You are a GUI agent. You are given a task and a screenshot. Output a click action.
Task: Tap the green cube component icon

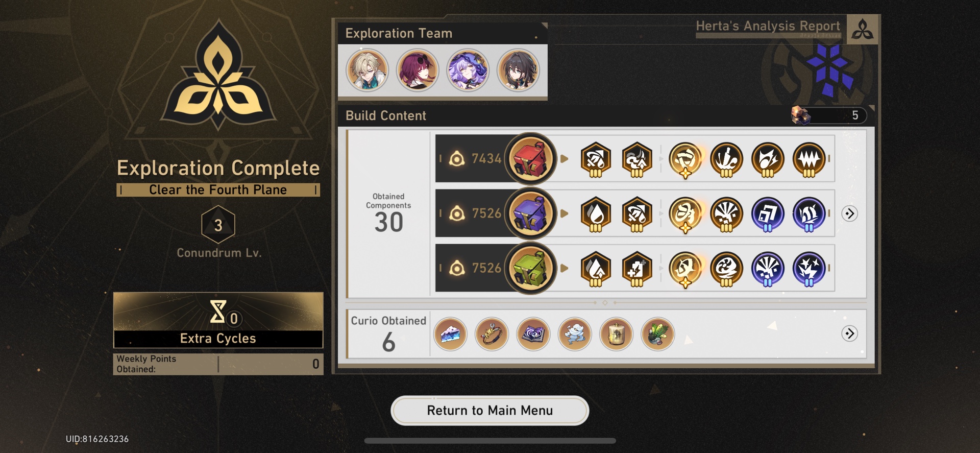coord(530,268)
